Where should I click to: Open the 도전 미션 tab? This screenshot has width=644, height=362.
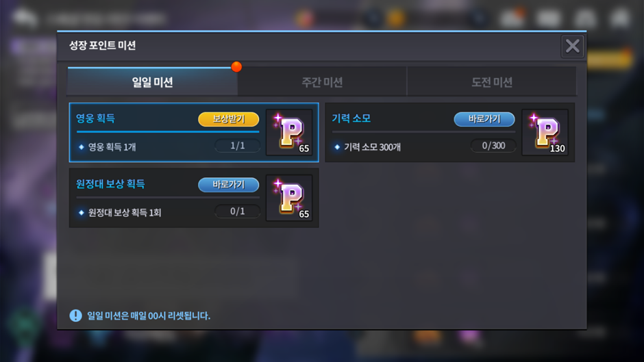pyautogui.click(x=492, y=82)
